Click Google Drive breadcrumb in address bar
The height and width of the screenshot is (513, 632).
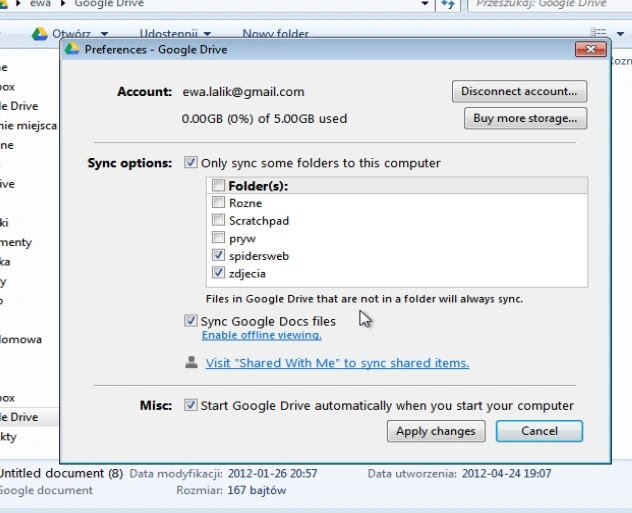[109, 4]
